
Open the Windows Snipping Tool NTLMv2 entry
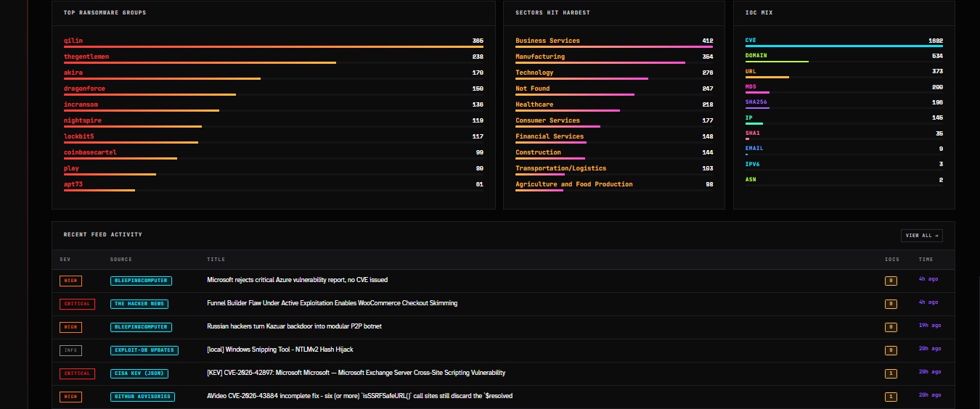coord(280,350)
